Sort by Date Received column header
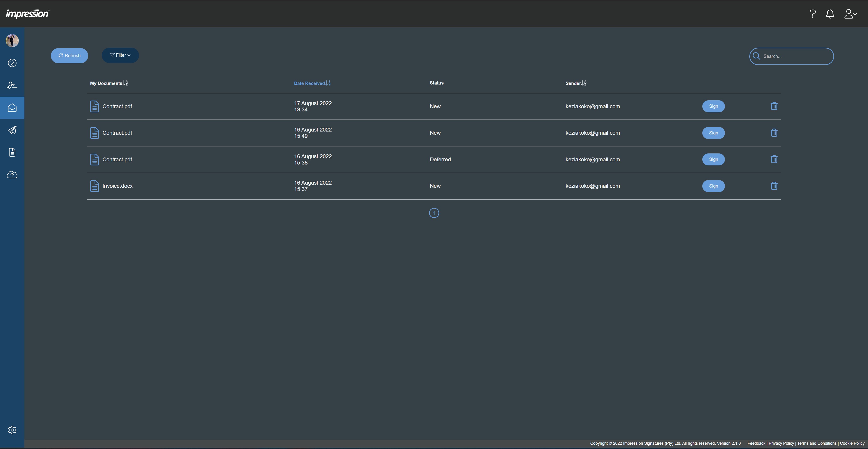This screenshot has width=868, height=449. [312, 83]
